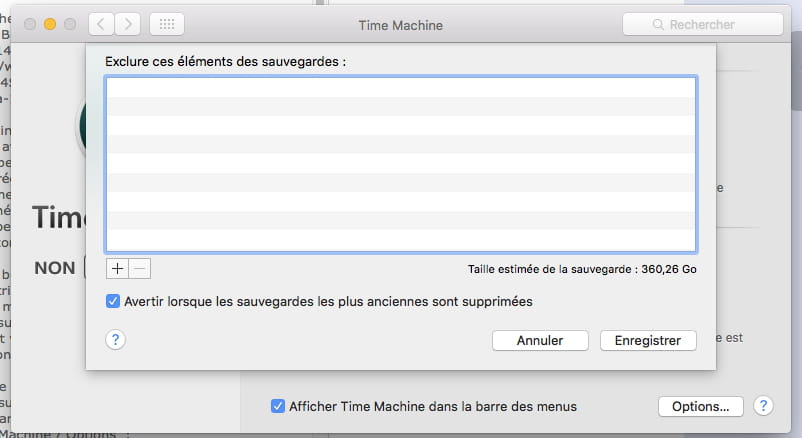Open the Options... button

click(x=701, y=406)
